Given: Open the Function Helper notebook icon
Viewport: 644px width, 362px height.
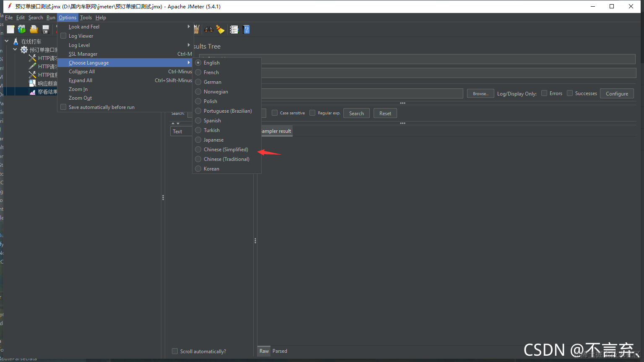Looking at the screenshot, I should (x=234, y=29).
